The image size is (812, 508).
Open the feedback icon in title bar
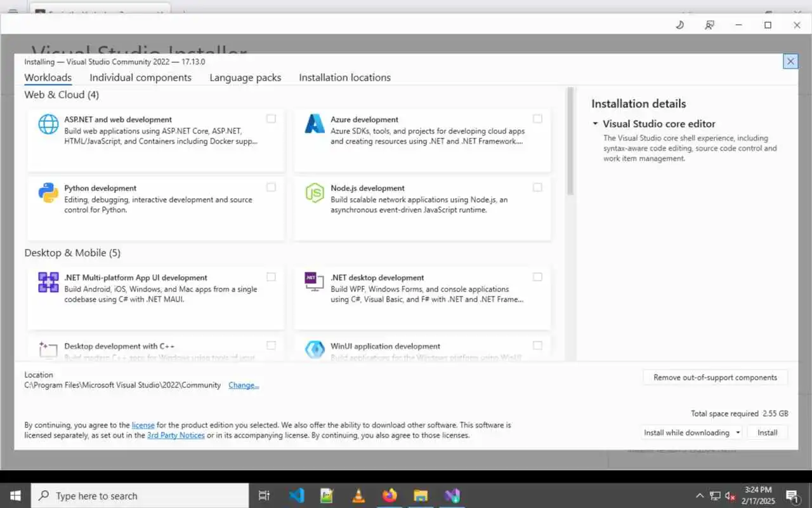(709, 25)
